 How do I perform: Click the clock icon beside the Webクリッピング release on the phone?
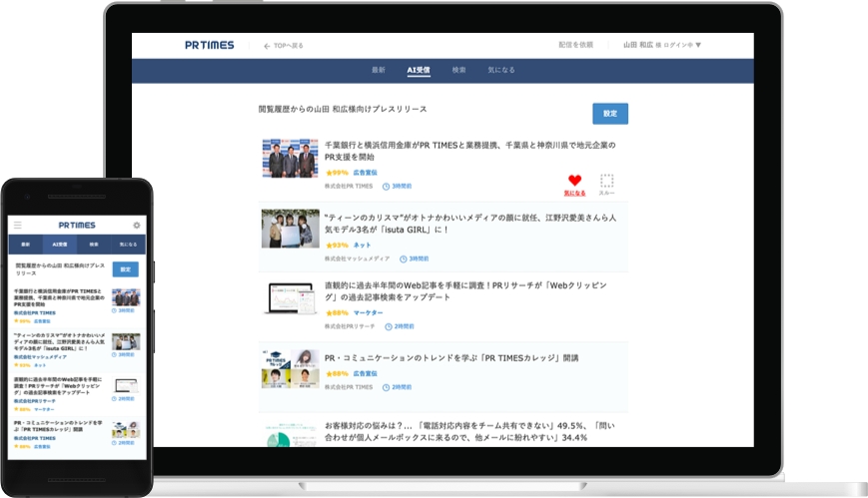click(115, 398)
